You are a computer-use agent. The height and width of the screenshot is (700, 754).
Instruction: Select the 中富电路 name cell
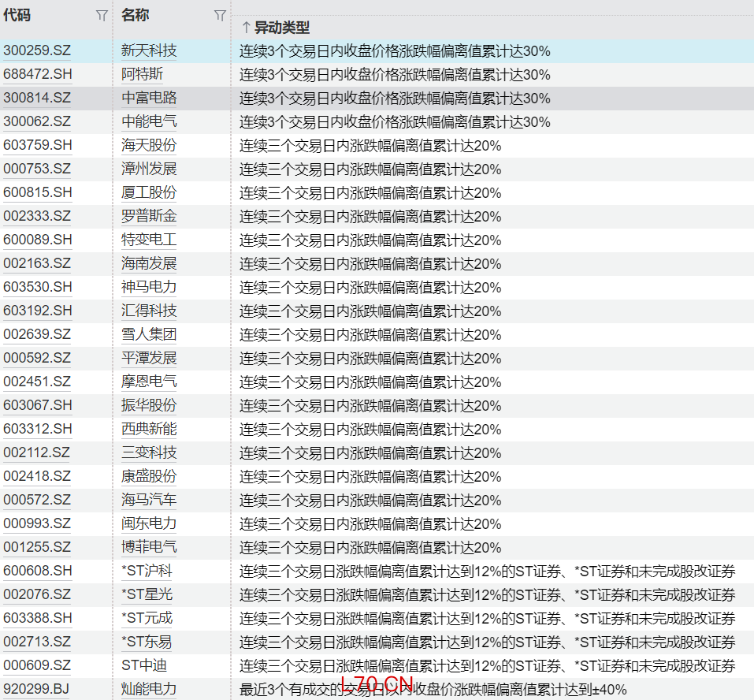(x=149, y=99)
